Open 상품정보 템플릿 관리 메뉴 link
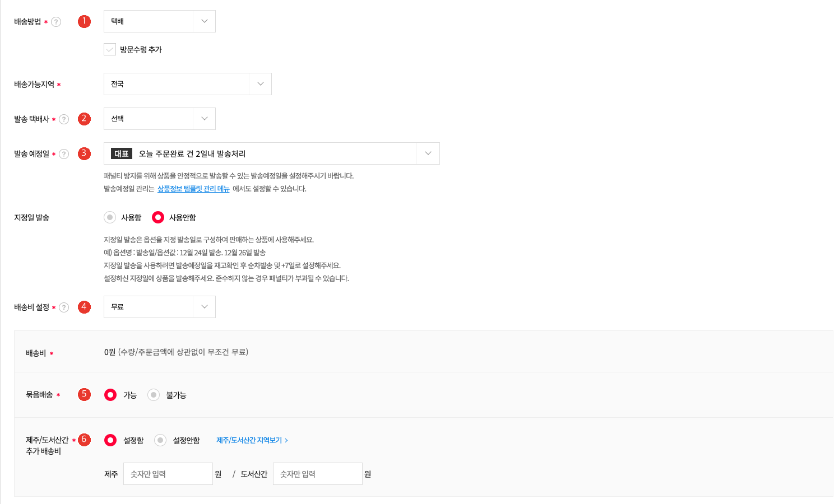Screen dimensions: 839x504 pos(193,189)
